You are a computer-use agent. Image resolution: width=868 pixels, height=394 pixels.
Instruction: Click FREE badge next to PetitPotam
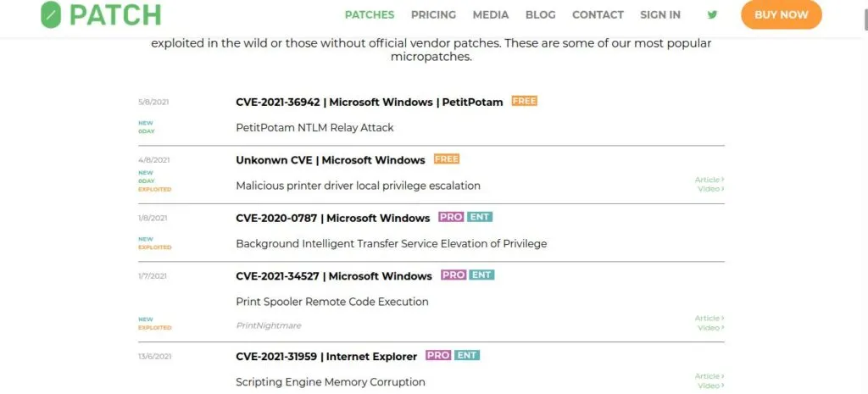tap(524, 101)
